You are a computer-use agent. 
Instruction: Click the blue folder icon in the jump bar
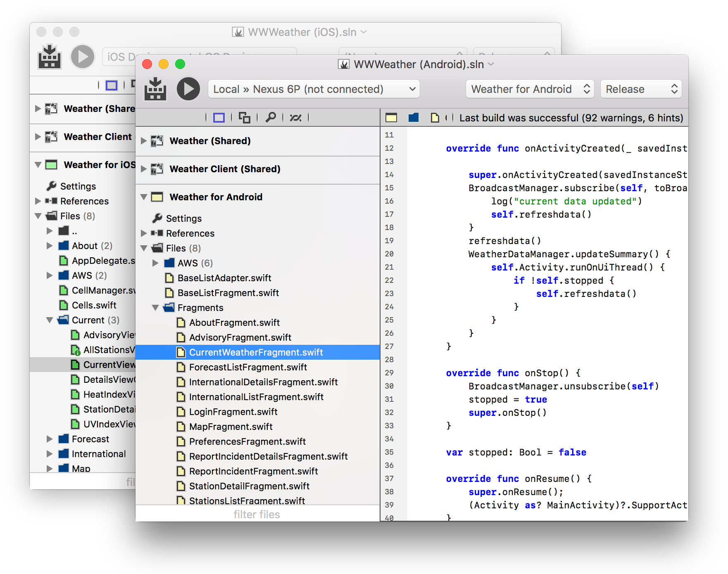pos(414,118)
